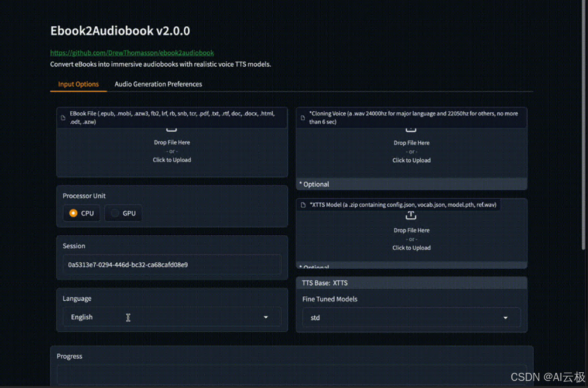Click the file icon beside EBook File label
This screenshot has width=588, height=388.
tap(63, 118)
